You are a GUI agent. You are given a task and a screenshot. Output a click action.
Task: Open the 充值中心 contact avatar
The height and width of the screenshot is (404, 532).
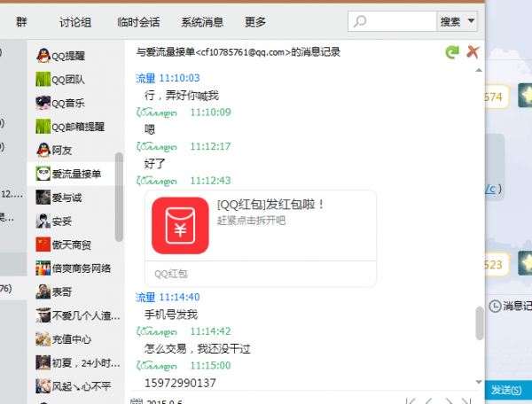tap(43, 339)
